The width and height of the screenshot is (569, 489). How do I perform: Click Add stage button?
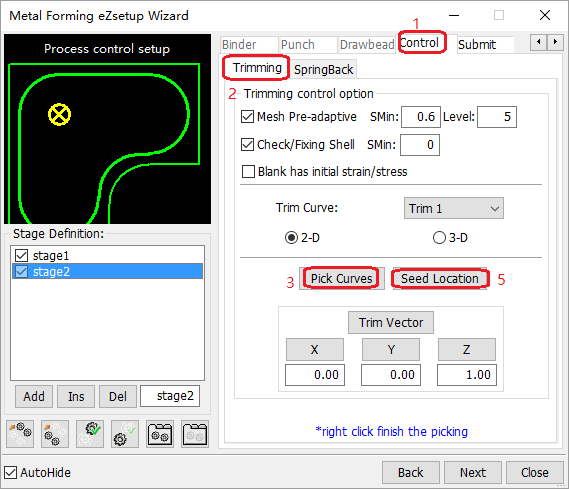pos(34,396)
